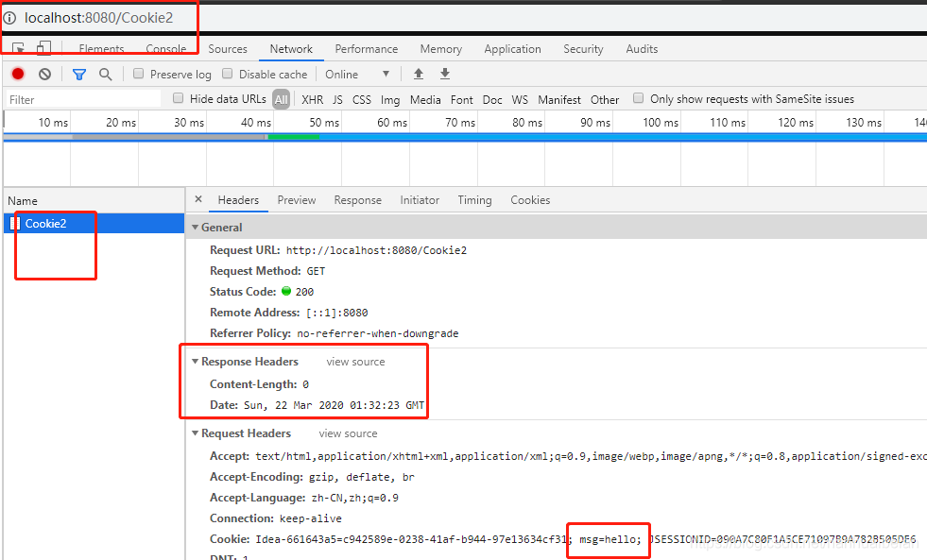
Task: Click the Request URL value
Action: [x=377, y=250]
